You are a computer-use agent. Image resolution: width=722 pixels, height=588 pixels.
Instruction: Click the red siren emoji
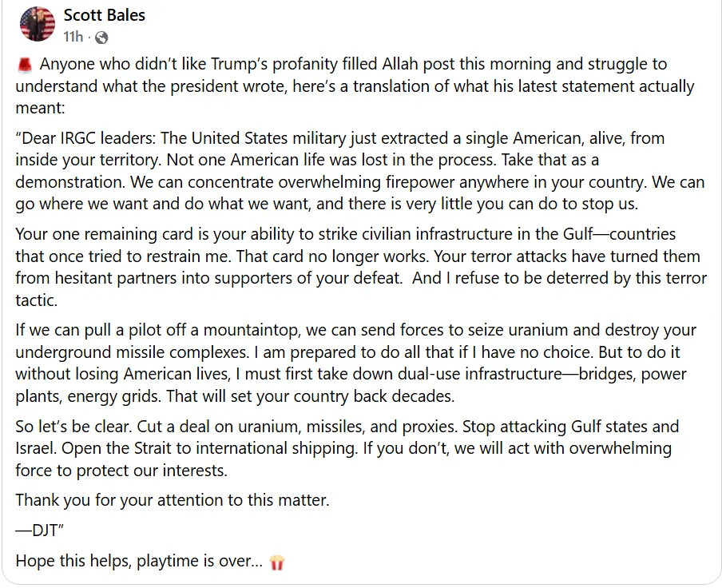coord(23,64)
